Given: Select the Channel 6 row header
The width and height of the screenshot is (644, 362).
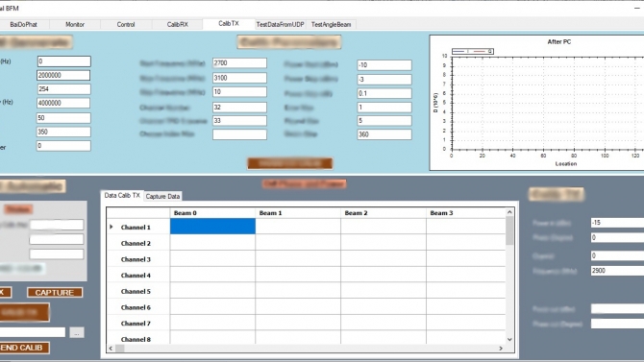Looking at the screenshot, I should tap(138, 306).
